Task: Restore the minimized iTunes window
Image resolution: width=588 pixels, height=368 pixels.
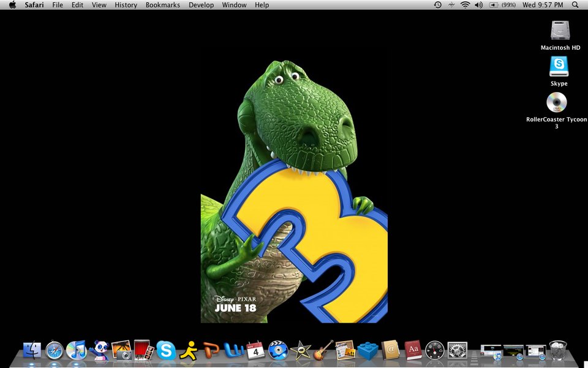Action: 491,351
